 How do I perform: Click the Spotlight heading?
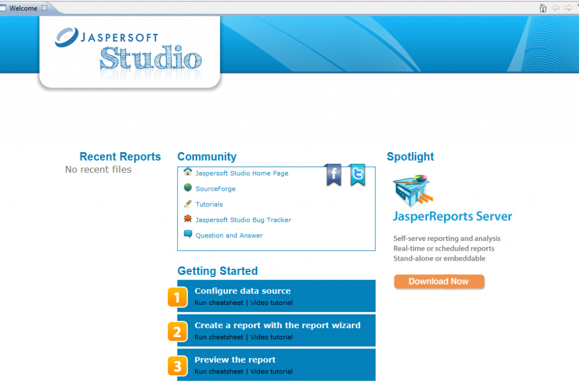[411, 157]
